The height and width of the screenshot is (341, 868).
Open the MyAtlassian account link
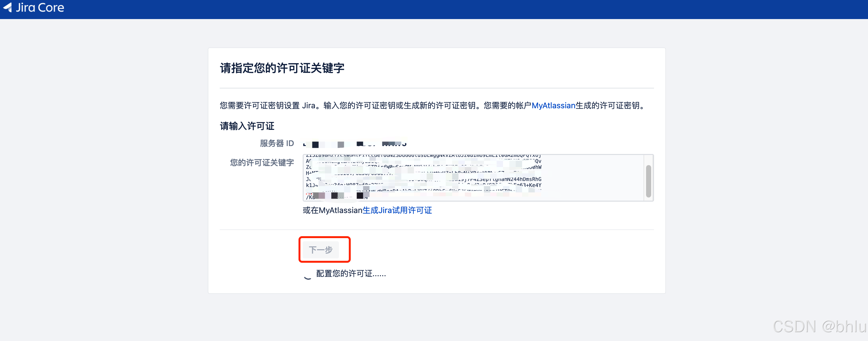(553, 106)
